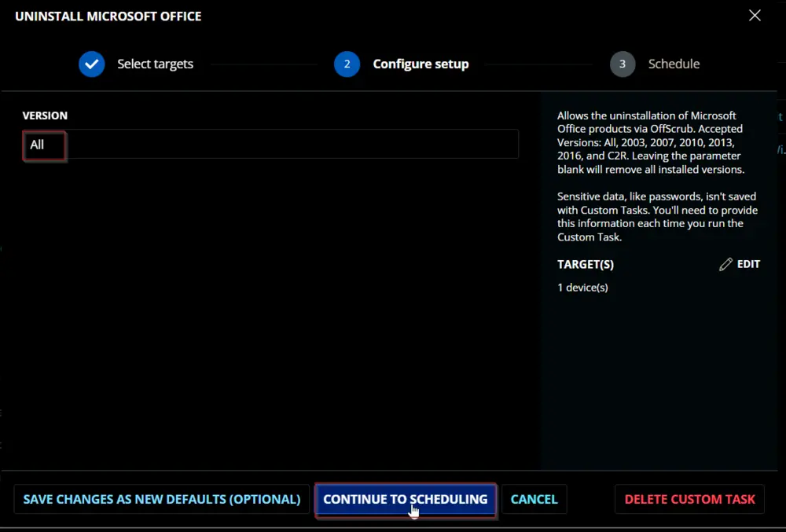Click Delete Custom Task button

[689, 499]
